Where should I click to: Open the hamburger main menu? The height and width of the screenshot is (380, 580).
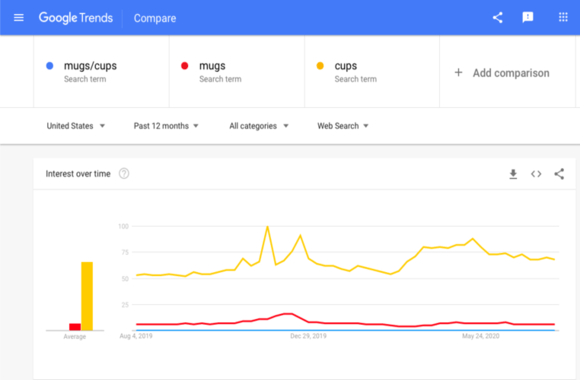[18, 17]
